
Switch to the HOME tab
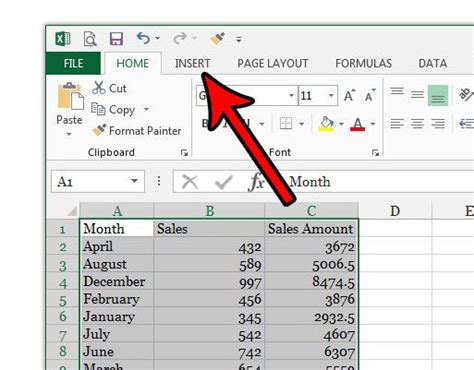coord(133,63)
